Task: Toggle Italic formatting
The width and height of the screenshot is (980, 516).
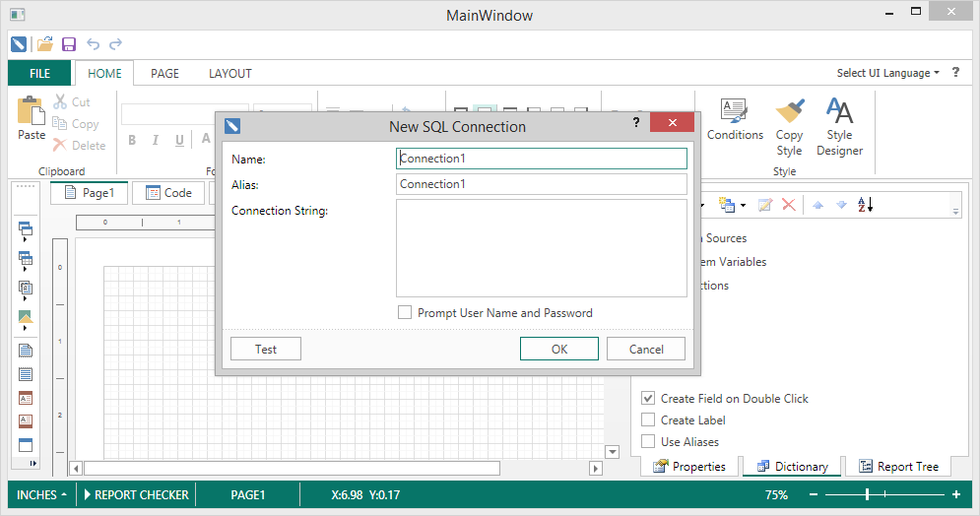Action: (155, 140)
